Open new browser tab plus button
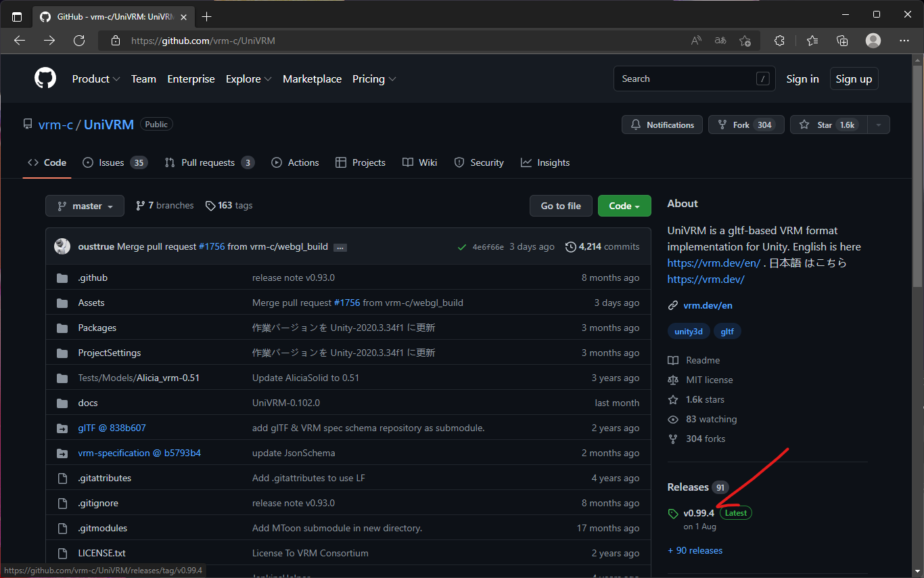This screenshot has height=578, width=924. tap(206, 16)
